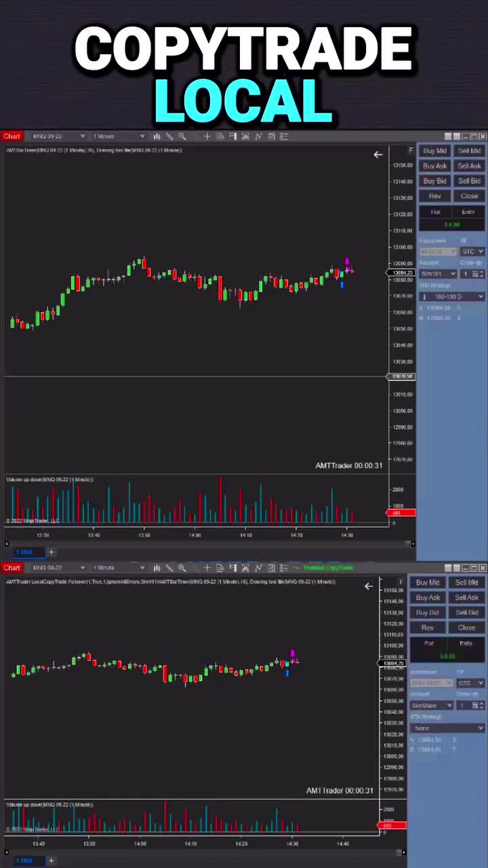
Task: Open SimSlave account dropdown in bottom panel
Action: pyautogui.click(x=432, y=706)
